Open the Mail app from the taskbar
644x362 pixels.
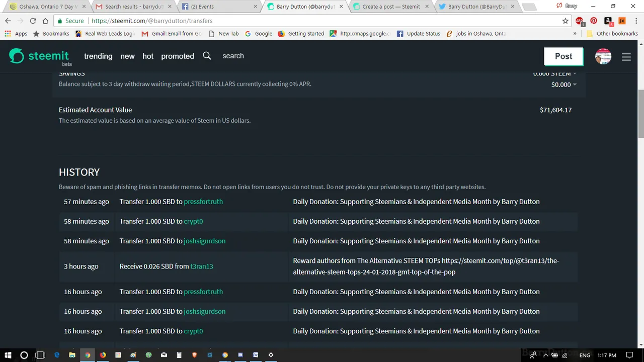click(164, 355)
